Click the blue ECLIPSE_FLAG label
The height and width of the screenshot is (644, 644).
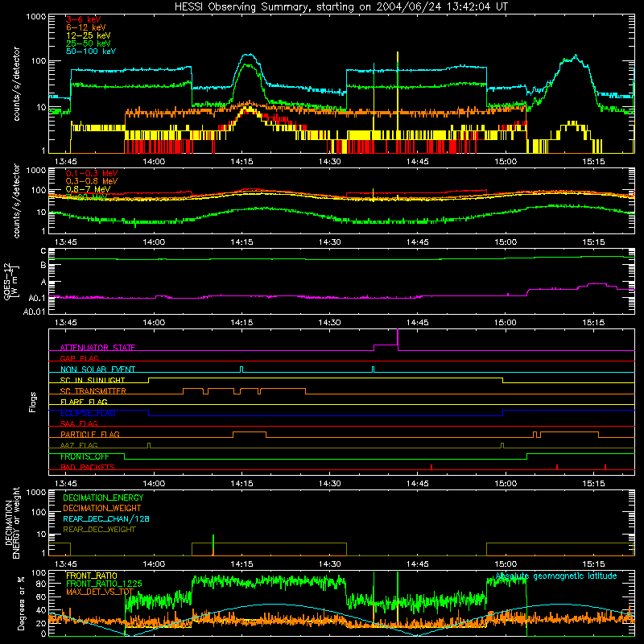(88, 413)
